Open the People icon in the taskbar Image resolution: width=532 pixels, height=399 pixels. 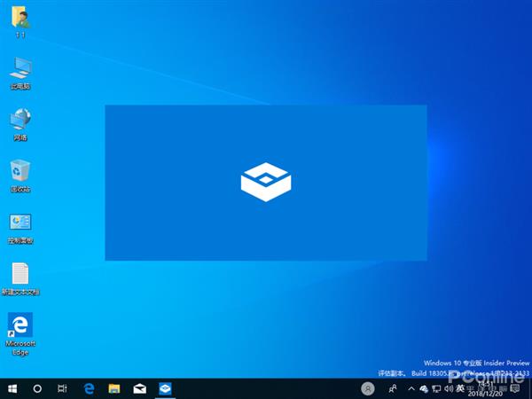(393, 389)
